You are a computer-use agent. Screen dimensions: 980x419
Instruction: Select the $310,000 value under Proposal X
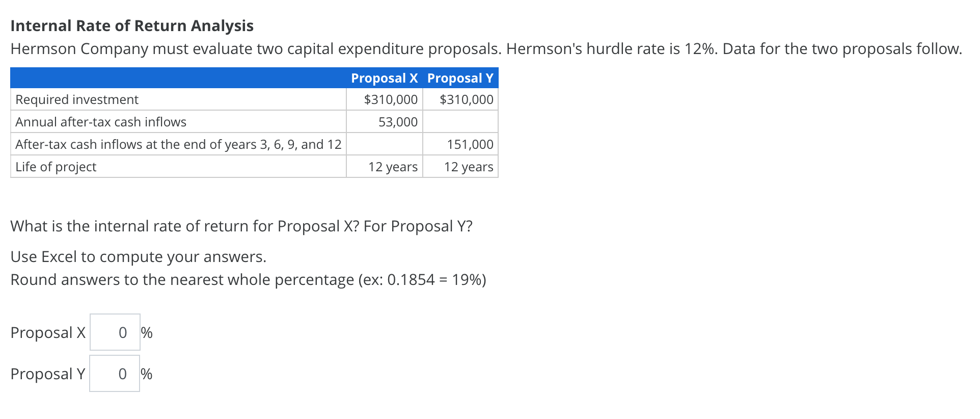click(x=390, y=99)
